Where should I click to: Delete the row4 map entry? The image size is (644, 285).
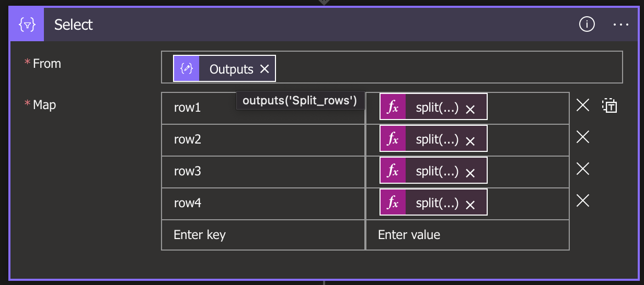(x=583, y=201)
